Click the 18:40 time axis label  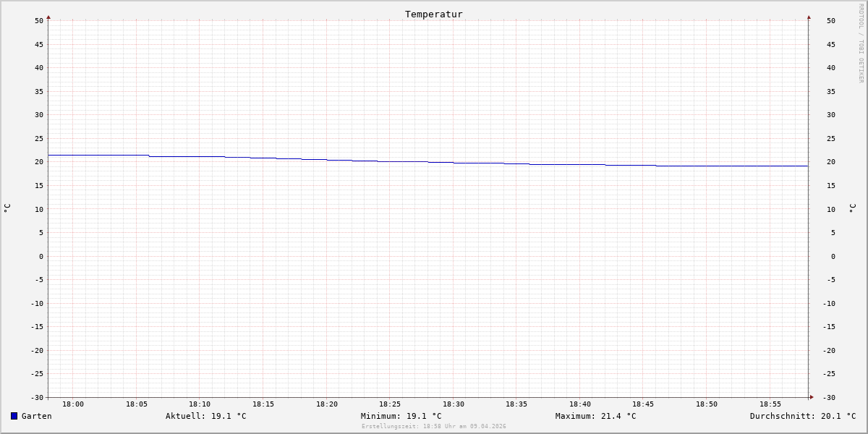[x=580, y=404]
